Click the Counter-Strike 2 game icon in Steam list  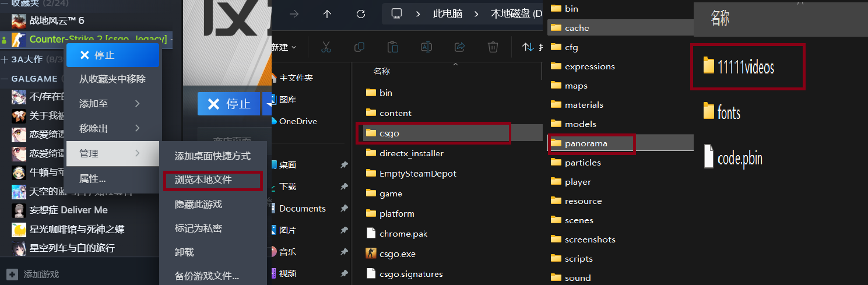tap(19, 39)
